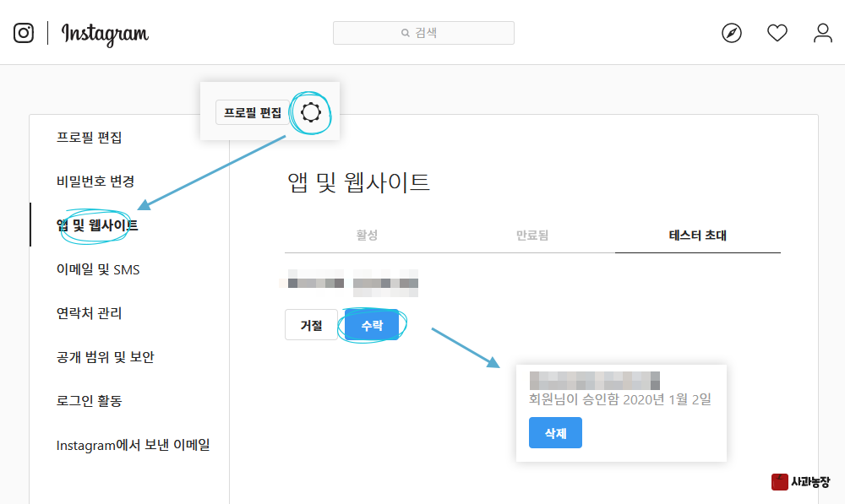Click the Instagram camera logo icon
Screen dimensions: 845x504
(23, 33)
